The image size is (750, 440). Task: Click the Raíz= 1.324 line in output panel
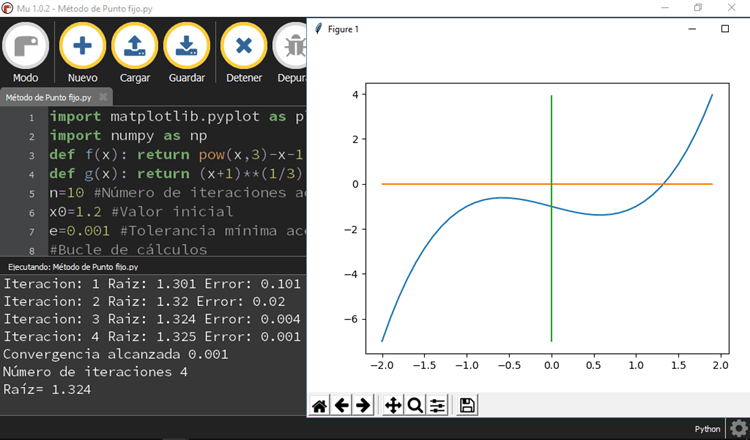click(x=48, y=390)
